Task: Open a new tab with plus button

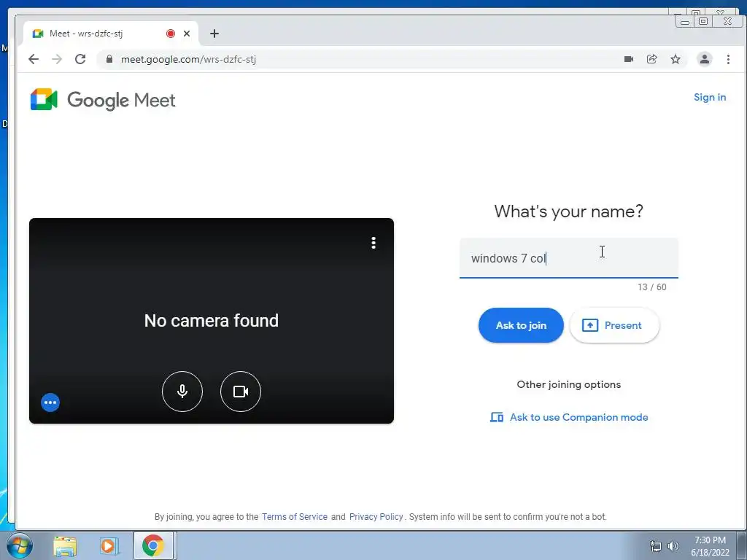Action: (x=214, y=34)
